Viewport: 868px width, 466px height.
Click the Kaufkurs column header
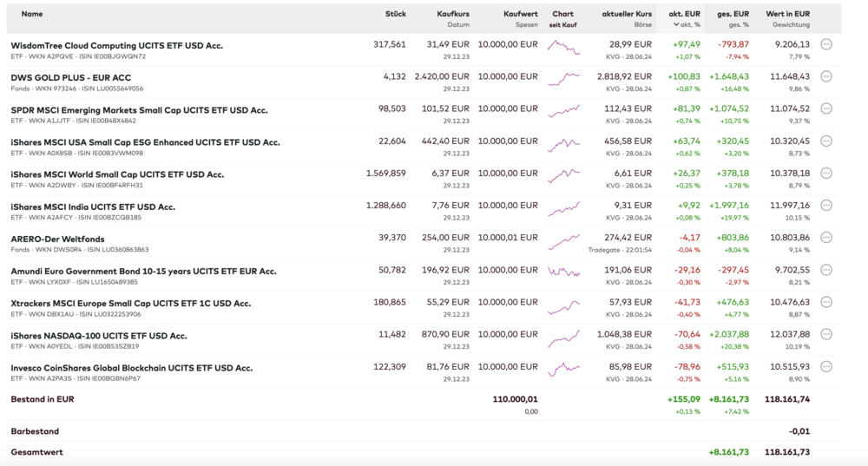(452, 14)
